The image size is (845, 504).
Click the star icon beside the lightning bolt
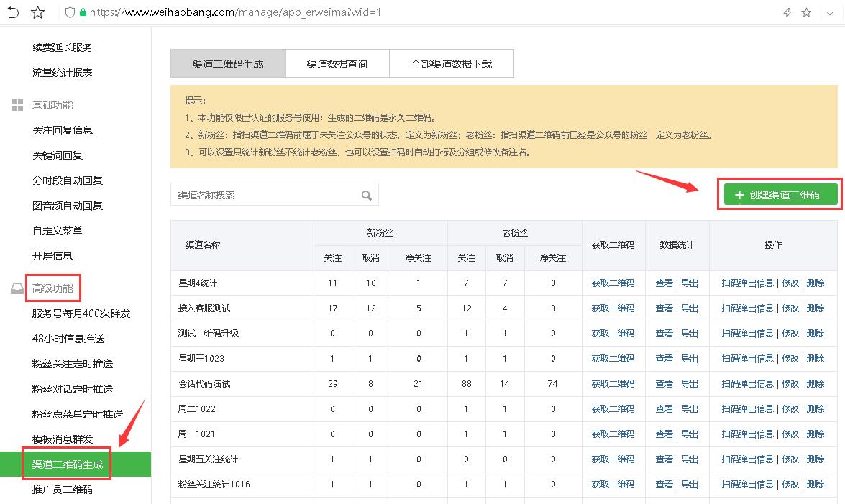point(806,12)
